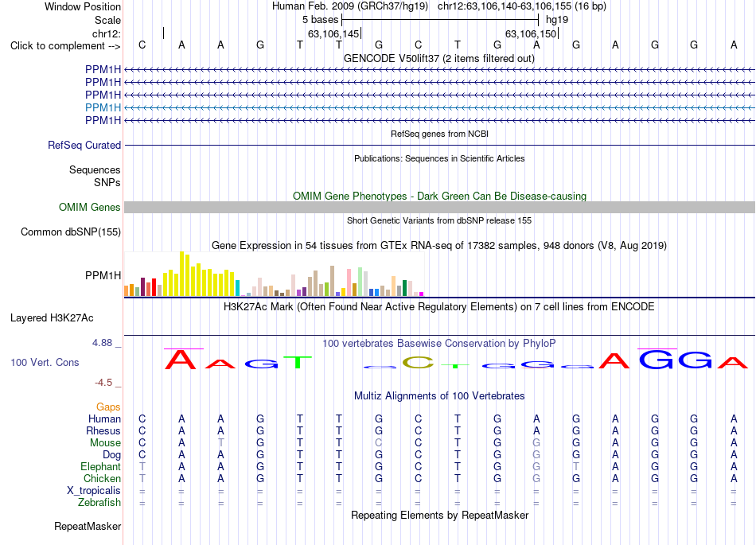Click the Window Position label
Image resolution: width=756 pixels, height=545 pixels.
tap(83, 6)
